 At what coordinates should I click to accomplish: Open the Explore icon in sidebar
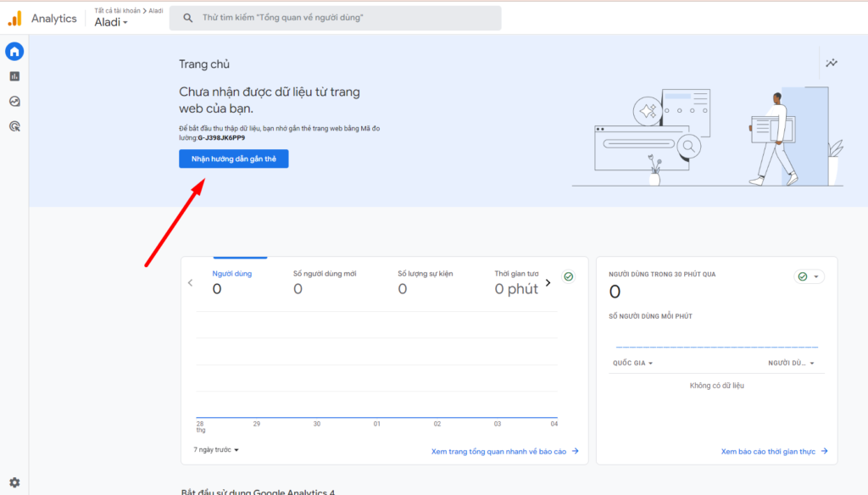point(14,101)
